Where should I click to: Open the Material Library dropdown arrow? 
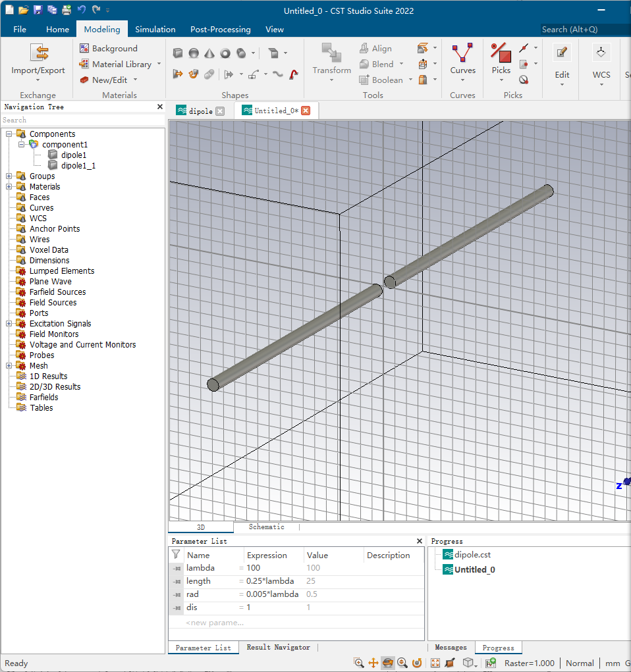159,64
